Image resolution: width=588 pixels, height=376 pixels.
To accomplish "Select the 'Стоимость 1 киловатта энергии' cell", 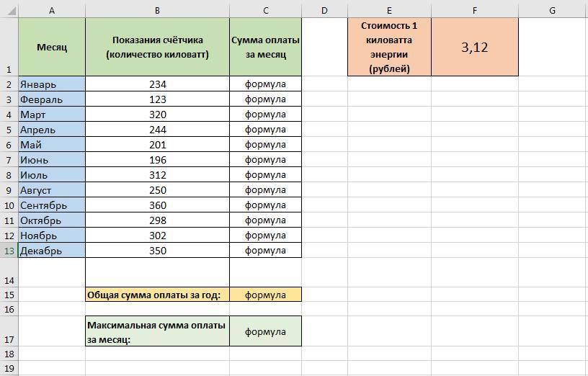I will (x=389, y=47).
